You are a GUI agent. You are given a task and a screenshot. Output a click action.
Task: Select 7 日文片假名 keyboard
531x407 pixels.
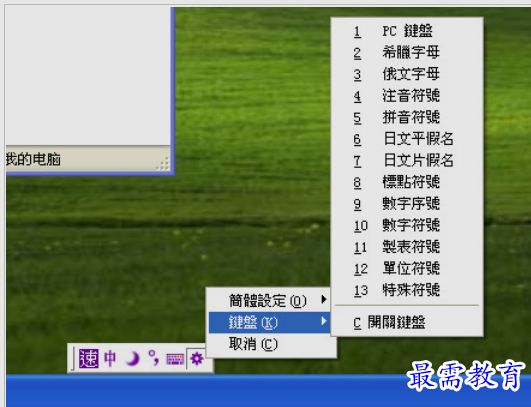(x=407, y=161)
